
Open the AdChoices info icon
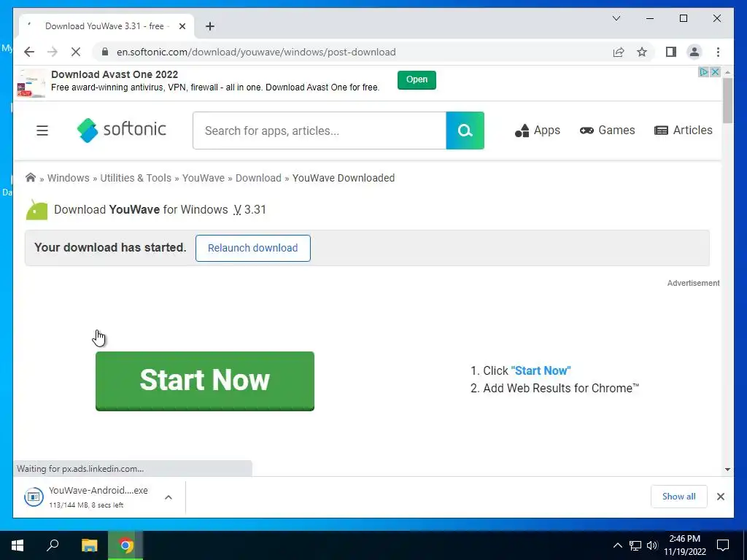point(703,72)
